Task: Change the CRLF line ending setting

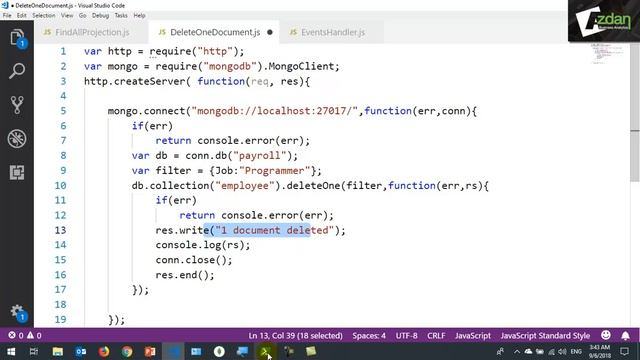Action: click(x=436, y=336)
